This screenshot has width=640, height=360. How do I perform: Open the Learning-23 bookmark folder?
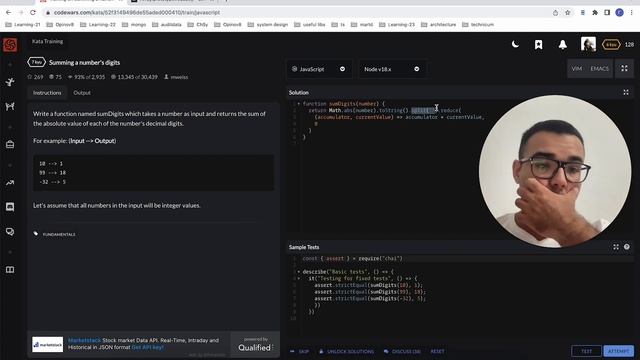pyautogui.click(x=397, y=24)
